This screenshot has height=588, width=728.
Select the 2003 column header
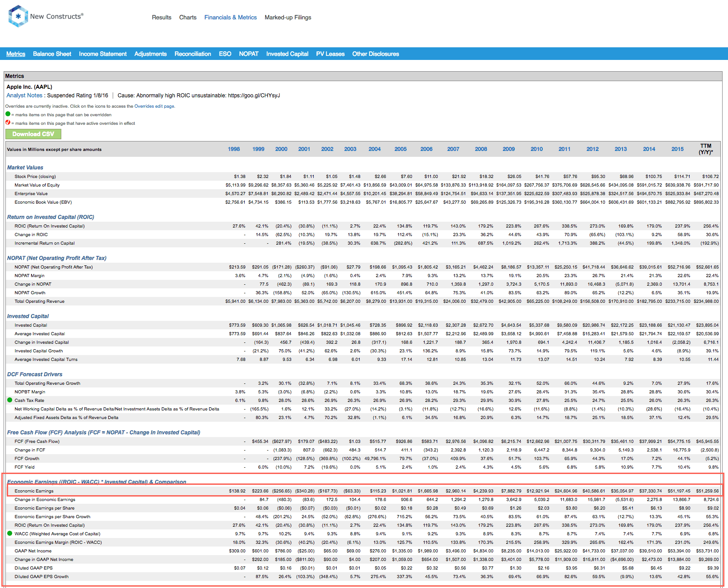[350, 149]
